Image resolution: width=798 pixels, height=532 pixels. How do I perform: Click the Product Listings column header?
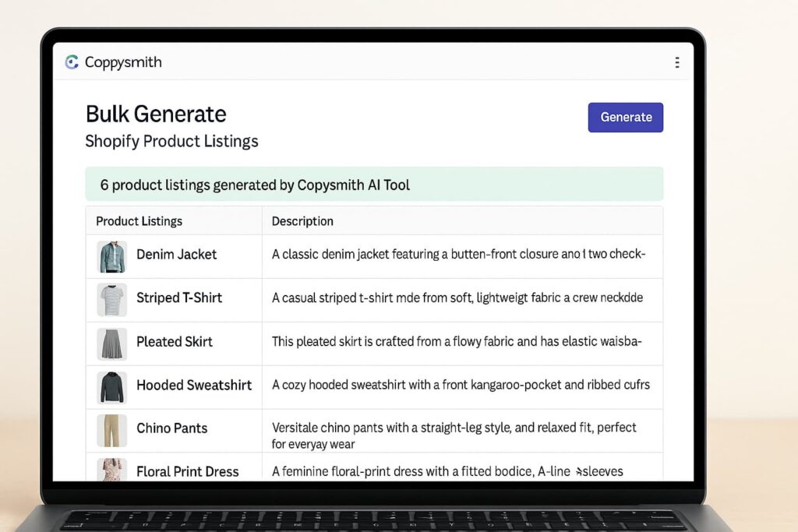(139, 221)
